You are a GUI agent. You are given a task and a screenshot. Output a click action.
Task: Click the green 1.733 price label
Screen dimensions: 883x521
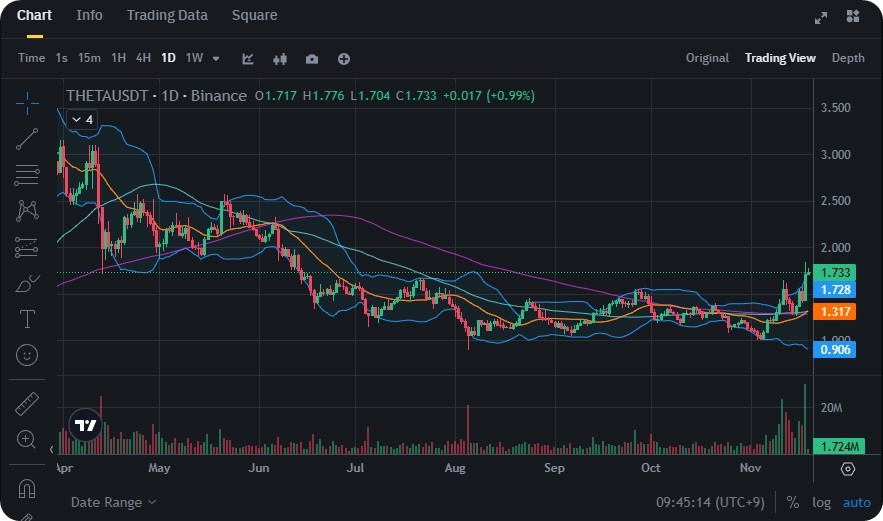click(835, 273)
